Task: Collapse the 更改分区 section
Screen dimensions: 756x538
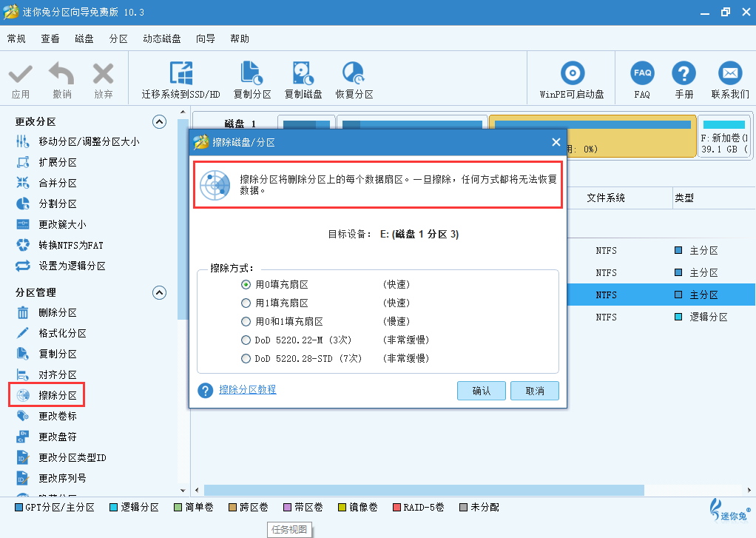Action: pyautogui.click(x=159, y=121)
